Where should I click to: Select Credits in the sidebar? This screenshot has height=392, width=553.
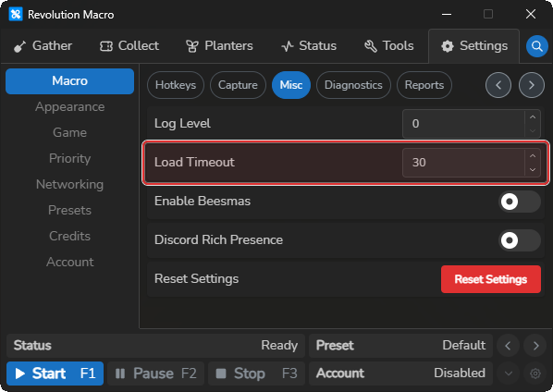[x=70, y=236]
